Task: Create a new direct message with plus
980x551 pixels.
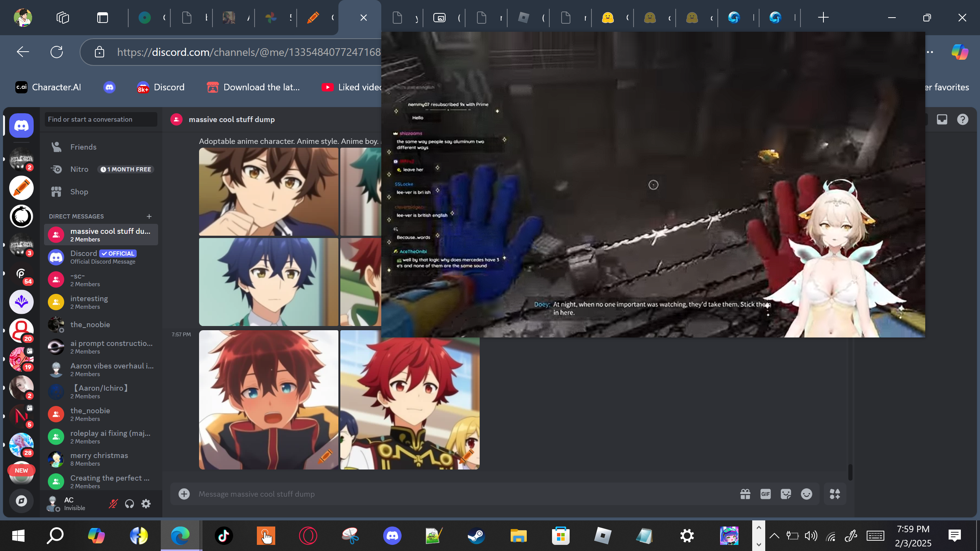Action: (x=149, y=217)
